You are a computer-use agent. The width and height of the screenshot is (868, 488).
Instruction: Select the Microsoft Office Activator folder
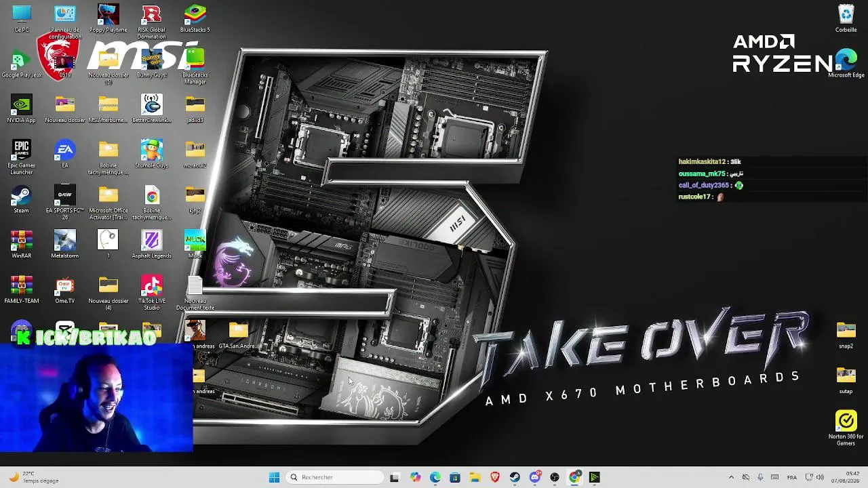point(108,203)
